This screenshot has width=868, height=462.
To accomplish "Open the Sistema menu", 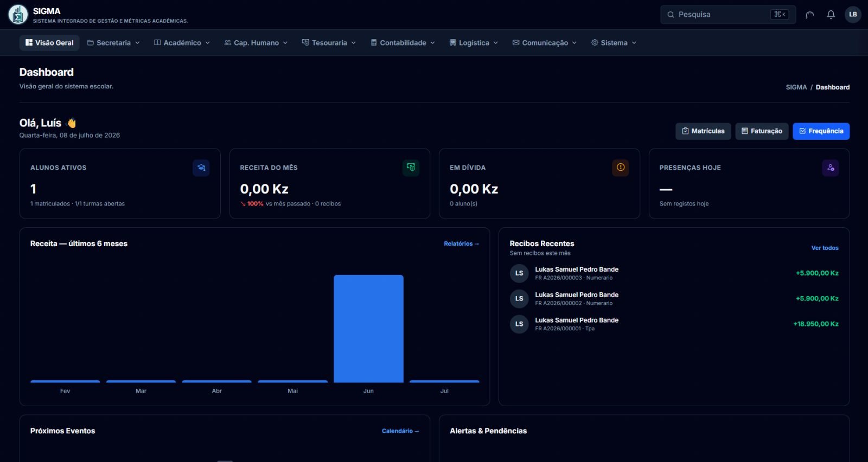I will tap(614, 43).
